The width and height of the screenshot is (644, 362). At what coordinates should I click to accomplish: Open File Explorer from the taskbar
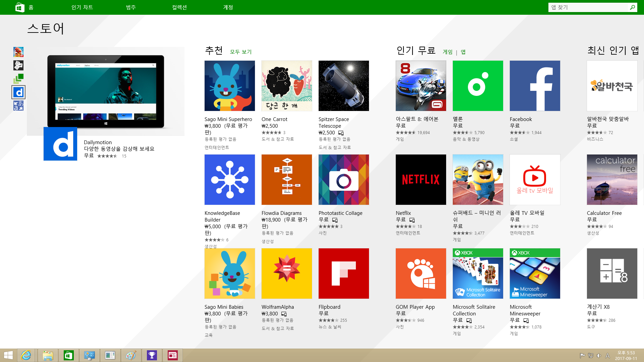click(x=48, y=355)
